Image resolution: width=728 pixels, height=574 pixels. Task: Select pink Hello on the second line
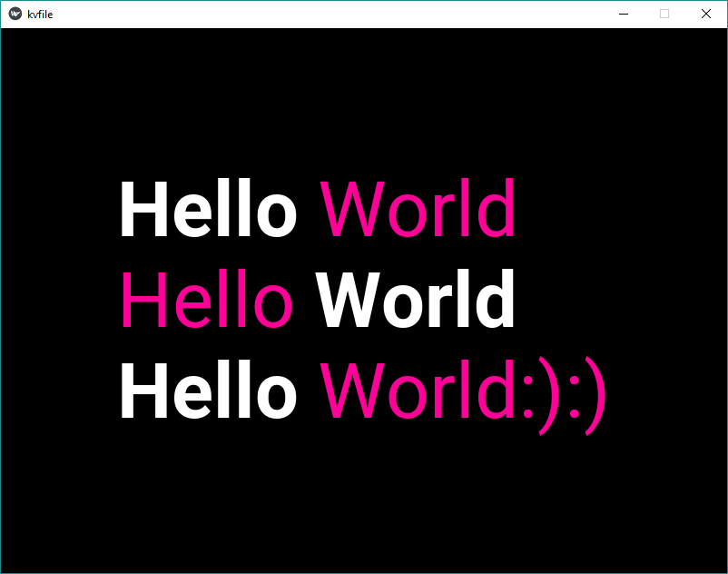pos(207,299)
